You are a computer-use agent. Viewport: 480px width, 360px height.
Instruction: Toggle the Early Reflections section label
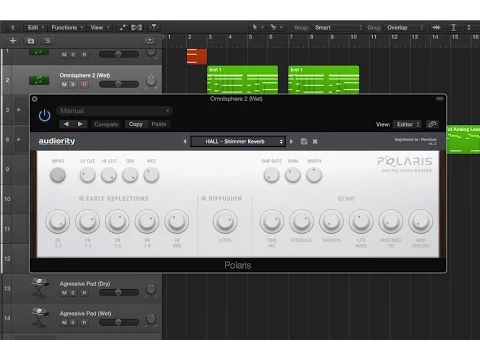[x=114, y=199]
